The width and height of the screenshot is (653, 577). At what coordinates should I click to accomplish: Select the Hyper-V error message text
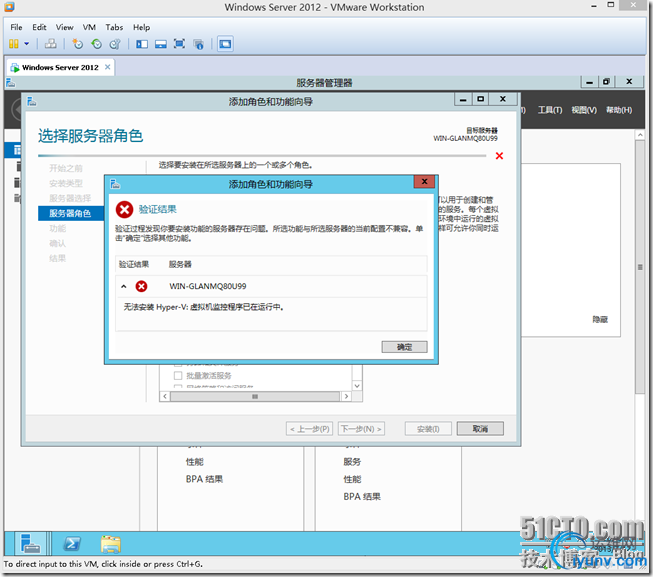pyautogui.click(x=204, y=307)
